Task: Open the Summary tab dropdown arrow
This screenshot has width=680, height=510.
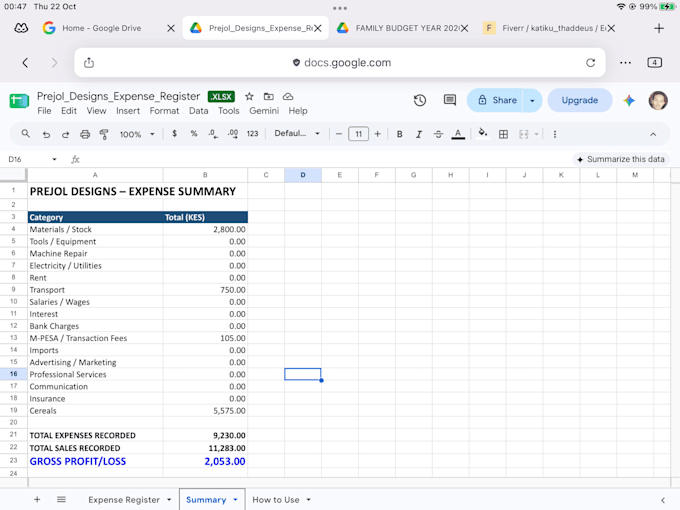Action: pos(235,500)
